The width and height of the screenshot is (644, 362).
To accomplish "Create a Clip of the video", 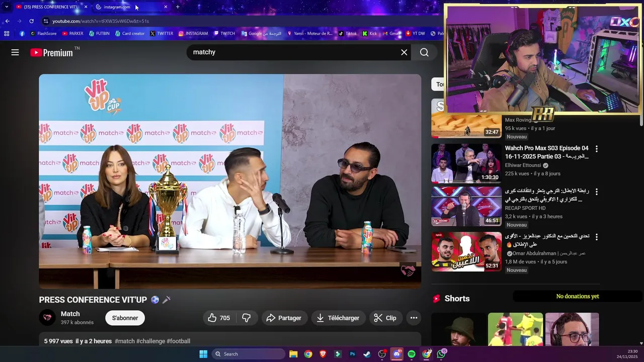I will click(385, 318).
